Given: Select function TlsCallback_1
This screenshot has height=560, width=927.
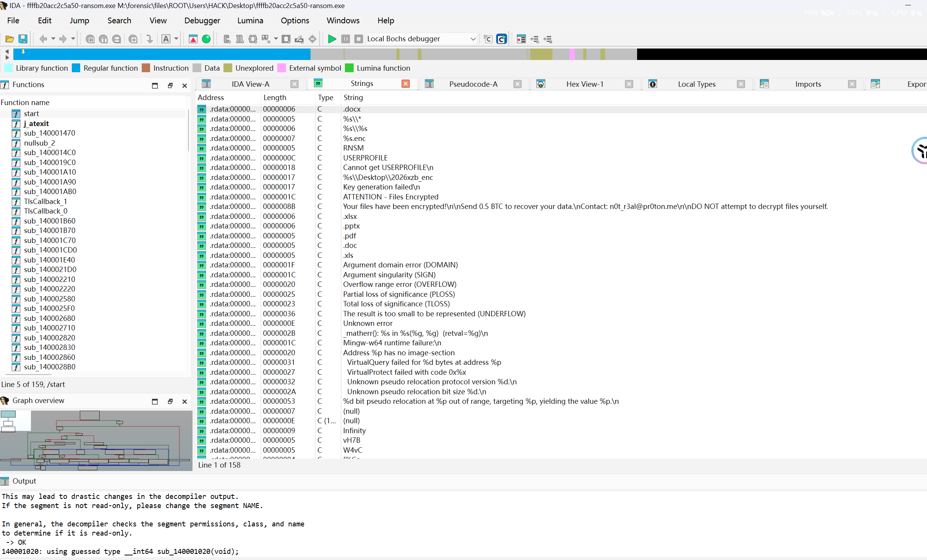Looking at the screenshot, I should (x=45, y=201).
